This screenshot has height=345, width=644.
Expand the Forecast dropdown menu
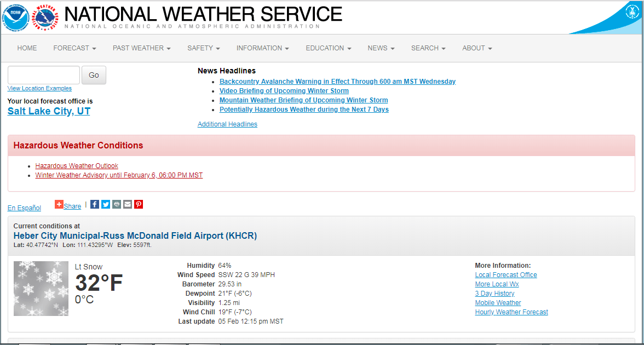click(x=74, y=48)
